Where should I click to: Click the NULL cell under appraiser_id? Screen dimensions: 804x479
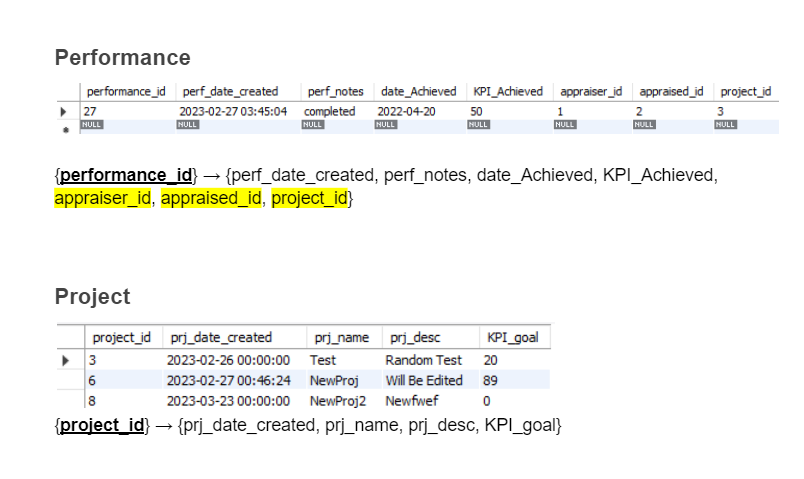593,126
